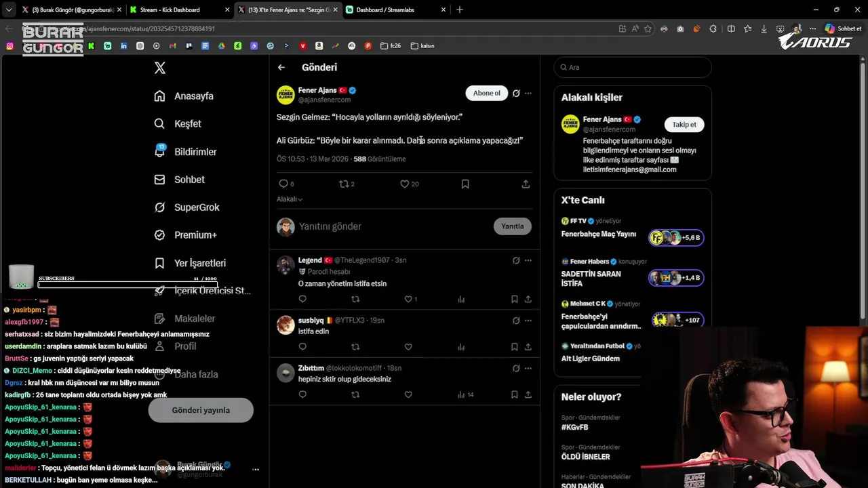This screenshot has width=868, height=488.
Task: Open SuperGrok from the sidebar
Action: 186,207
